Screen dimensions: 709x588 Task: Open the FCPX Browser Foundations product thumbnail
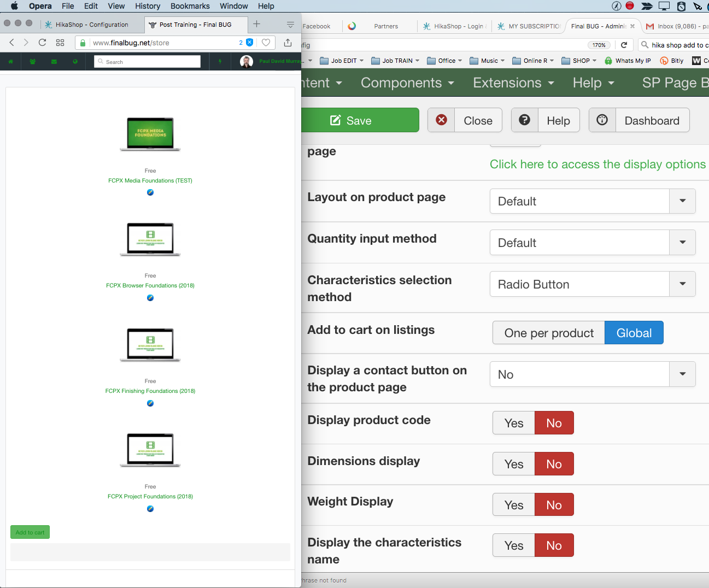pyautogui.click(x=150, y=239)
